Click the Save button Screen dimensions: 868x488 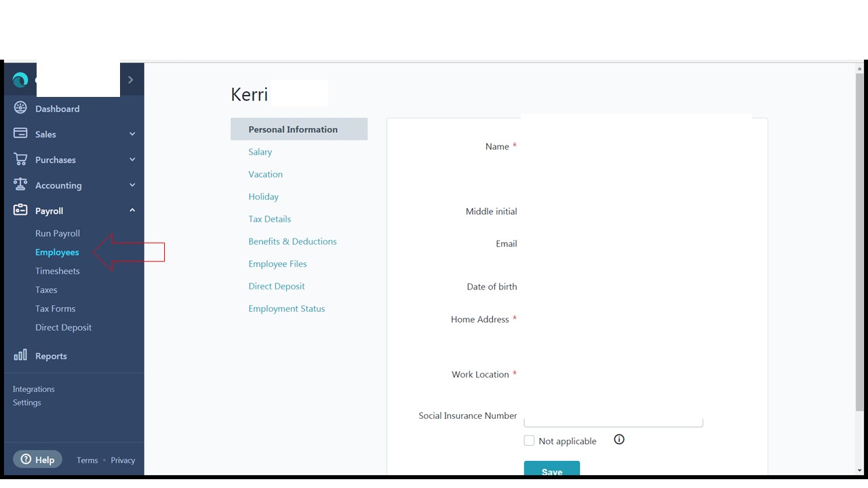point(552,468)
